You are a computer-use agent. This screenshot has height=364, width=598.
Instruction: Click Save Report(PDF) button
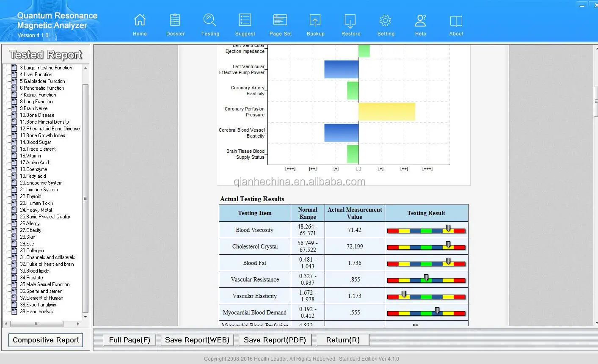[x=275, y=340]
